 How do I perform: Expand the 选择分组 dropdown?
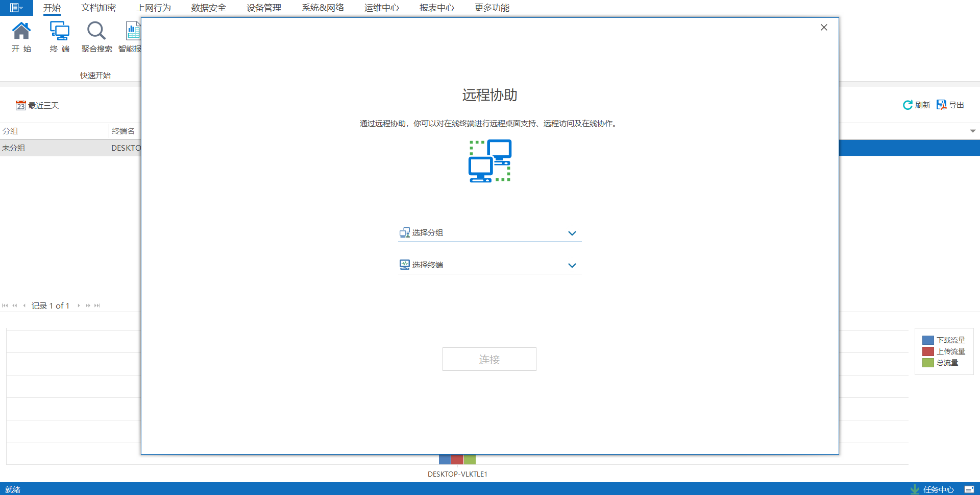coord(572,233)
